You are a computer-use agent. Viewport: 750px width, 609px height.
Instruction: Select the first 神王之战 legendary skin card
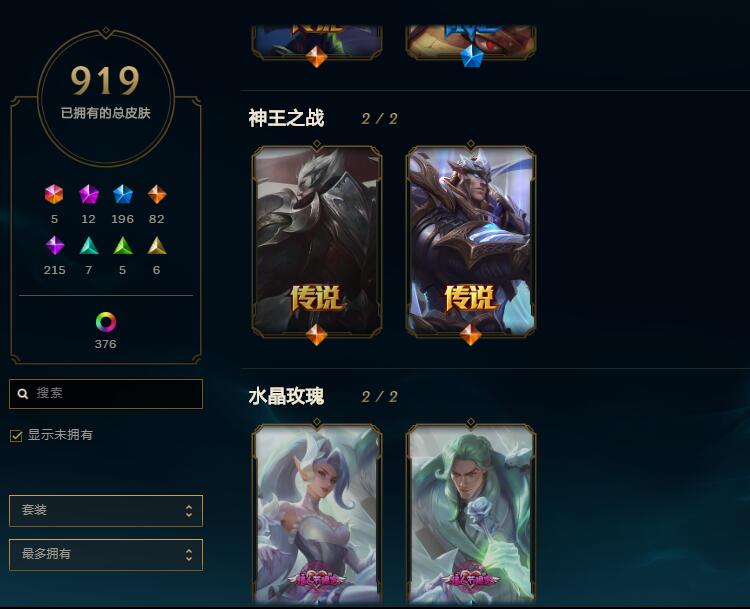click(317, 242)
